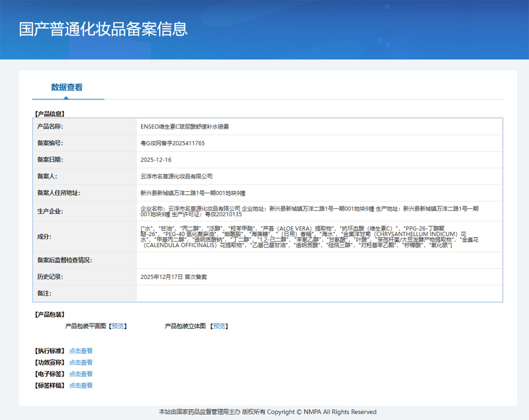
Task: Open 点击查看 link next to 标签样稿
Action: (81, 385)
